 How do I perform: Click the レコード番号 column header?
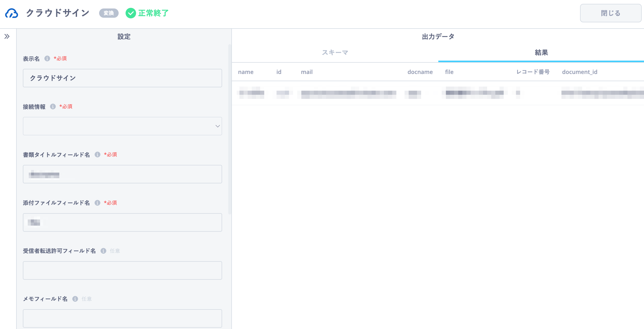[x=533, y=72]
